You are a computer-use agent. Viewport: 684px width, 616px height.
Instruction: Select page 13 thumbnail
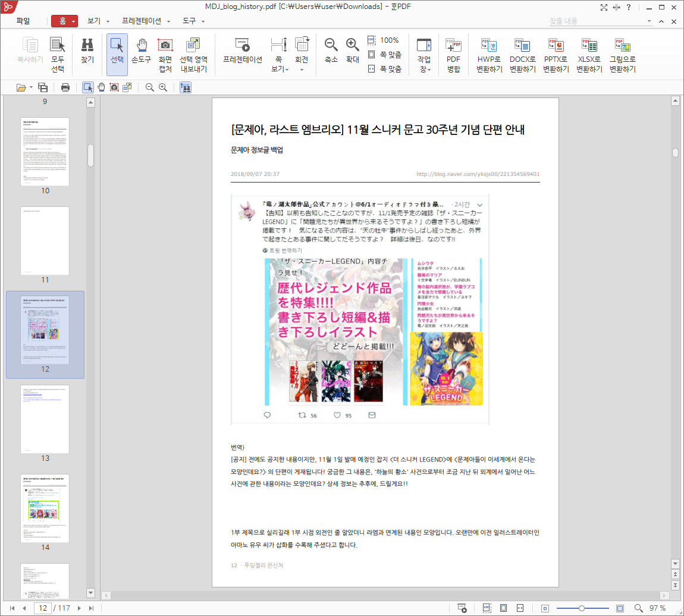[45, 419]
